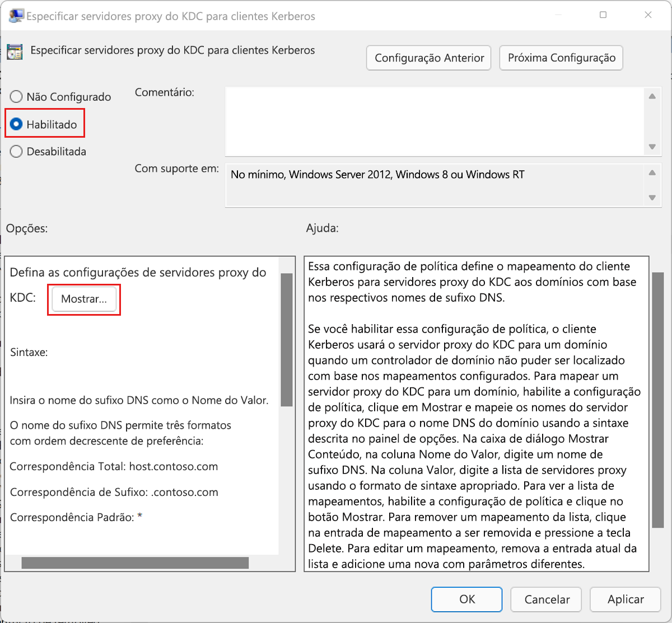Go to Próxima Configuração
This screenshot has width=672, height=623.
pyautogui.click(x=561, y=58)
